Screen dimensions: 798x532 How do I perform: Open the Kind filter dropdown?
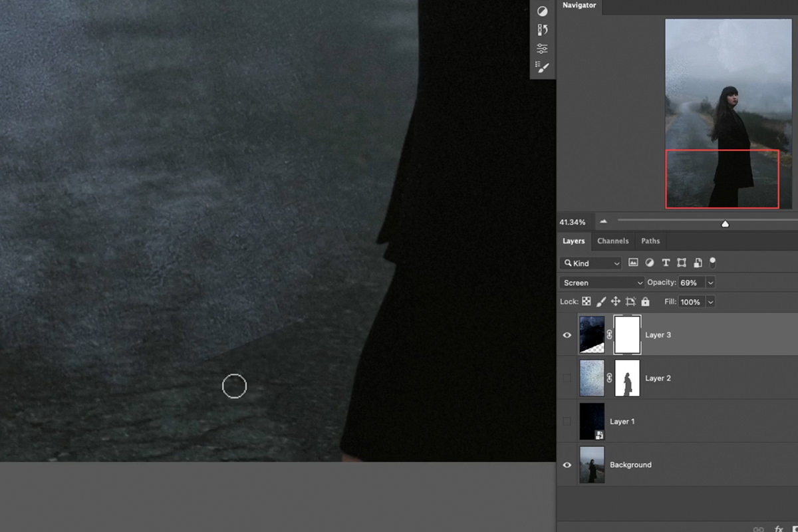[x=590, y=263]
